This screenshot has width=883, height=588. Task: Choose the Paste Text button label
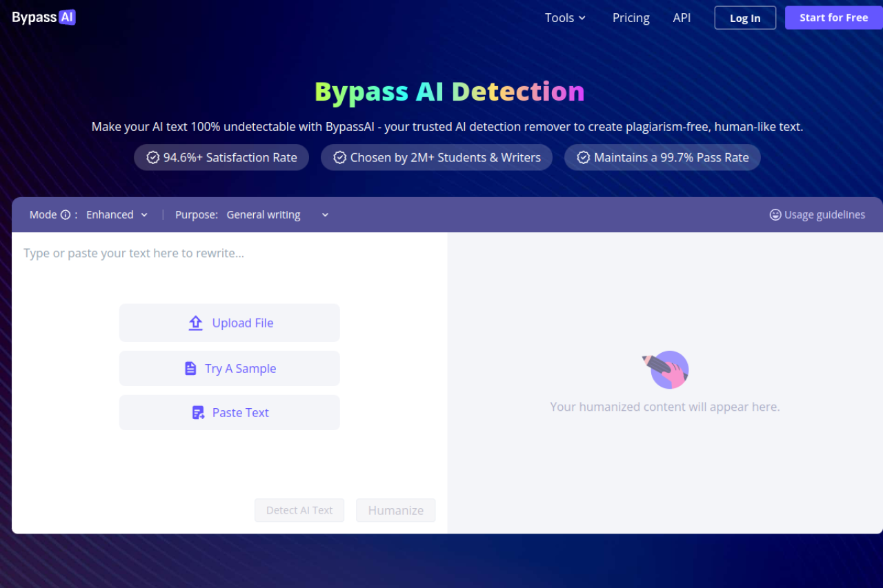click(x=240, y=413)
